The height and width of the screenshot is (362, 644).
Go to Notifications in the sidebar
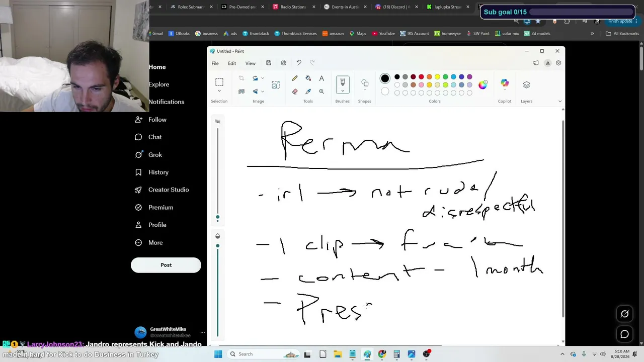tap(166, 102)
